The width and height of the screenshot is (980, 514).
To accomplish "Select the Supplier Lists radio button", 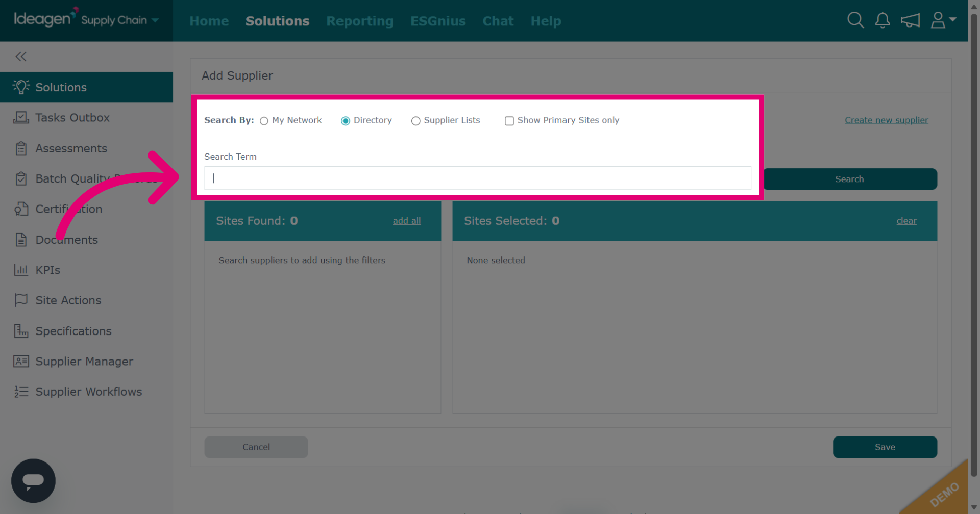I will pos(416,121).
